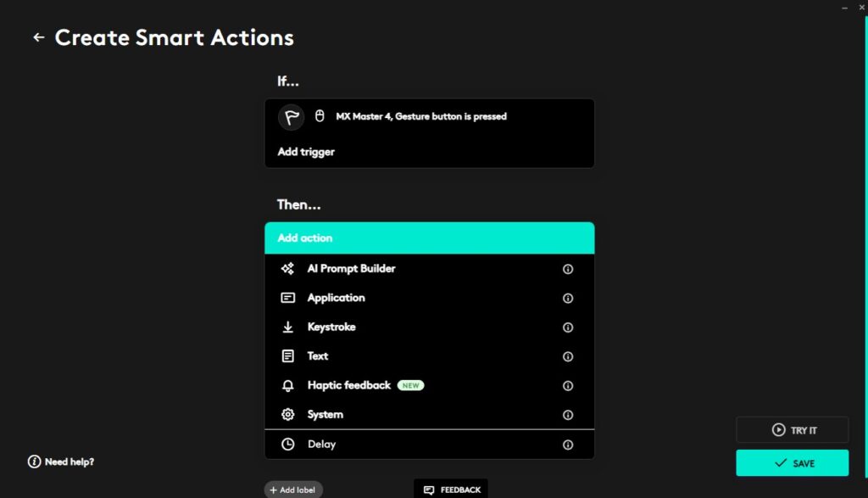Go back using the left arrow
Screen dimensions: 868x498
(x=38, y=37)
